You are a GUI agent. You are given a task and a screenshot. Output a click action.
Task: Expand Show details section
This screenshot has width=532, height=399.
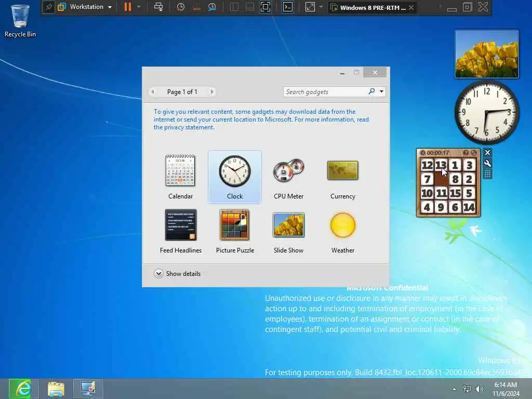click(177, 273)
